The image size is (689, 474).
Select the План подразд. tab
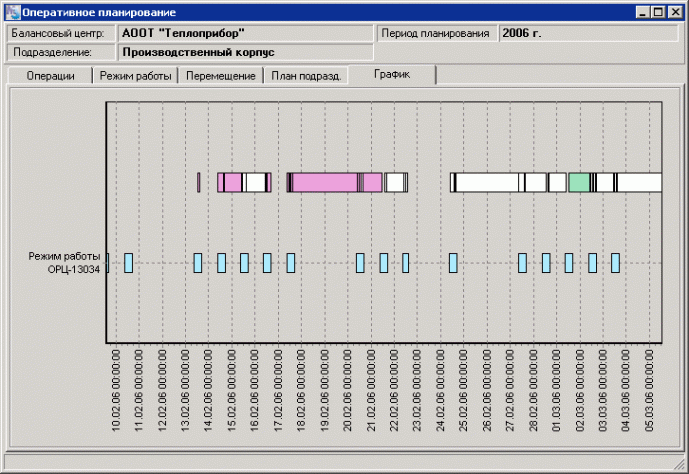(x=306, y=76)
